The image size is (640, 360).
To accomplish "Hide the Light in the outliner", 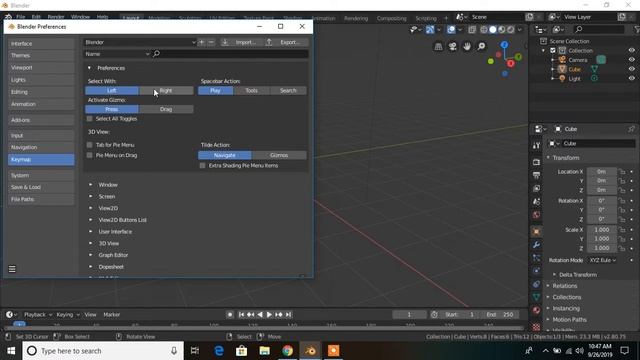I will (x=631, y=78).
